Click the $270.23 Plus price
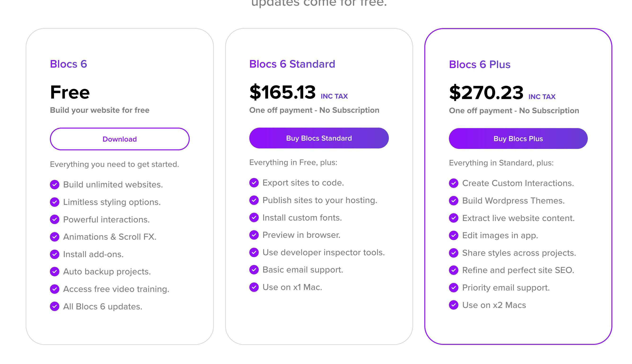Screen dimensions: 632x364 486,93
